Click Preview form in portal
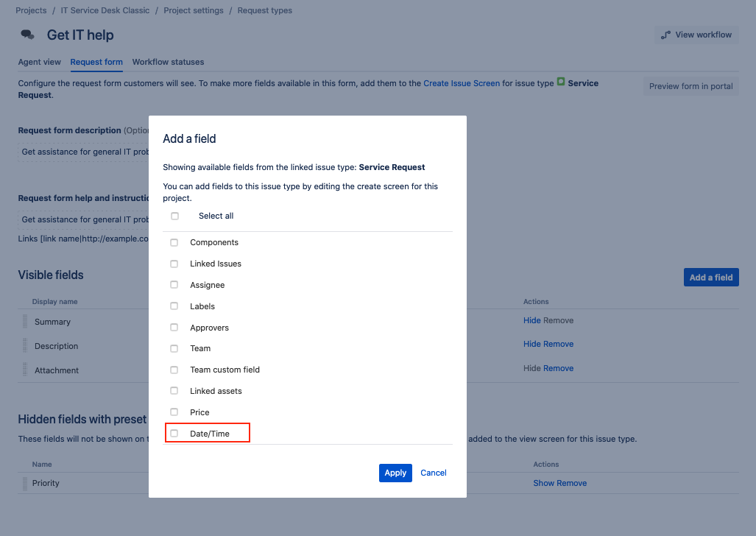This screenshot has height=536, width=756. (x=690, y=86)
